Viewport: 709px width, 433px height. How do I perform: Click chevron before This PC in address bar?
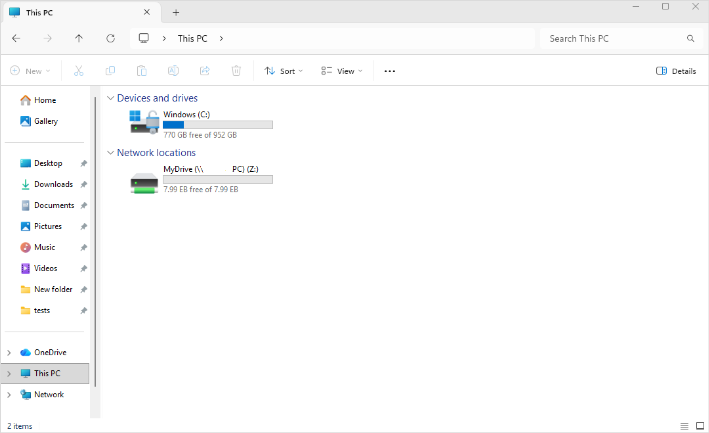pos(165,38)
